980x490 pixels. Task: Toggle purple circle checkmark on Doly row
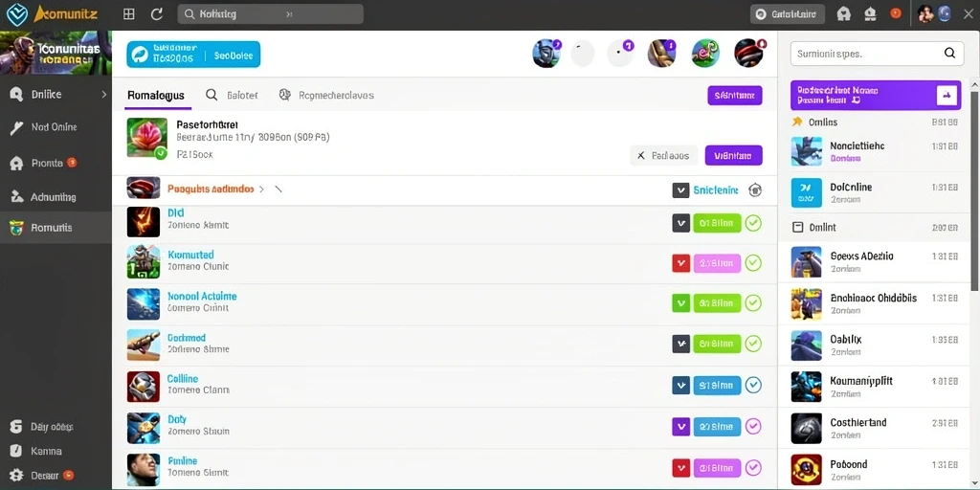click(x=754, y=427)
